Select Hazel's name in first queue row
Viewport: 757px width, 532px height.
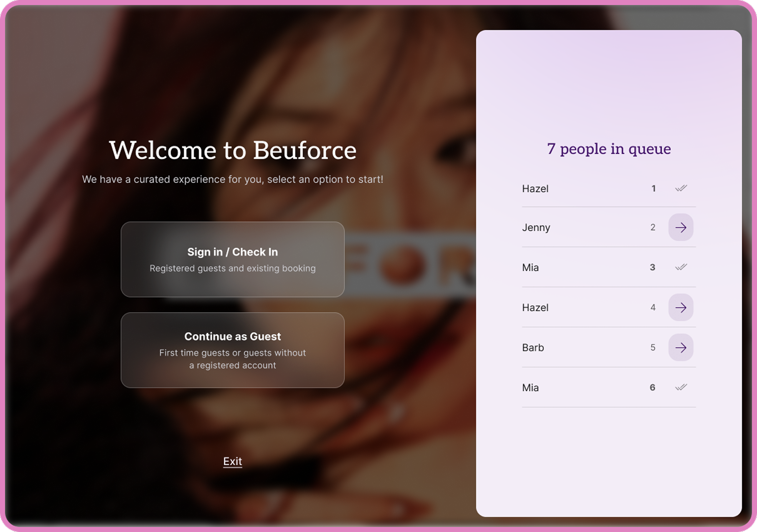click(x=535, y=189)
